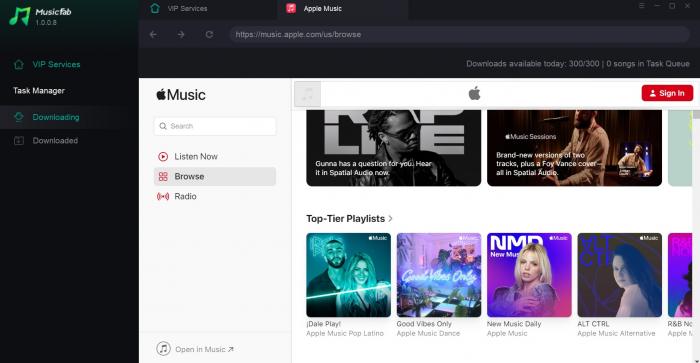The height and width of the screenshot is (363, 700).
Task: Click the search magnifier icon
Action: coord(163,126)
